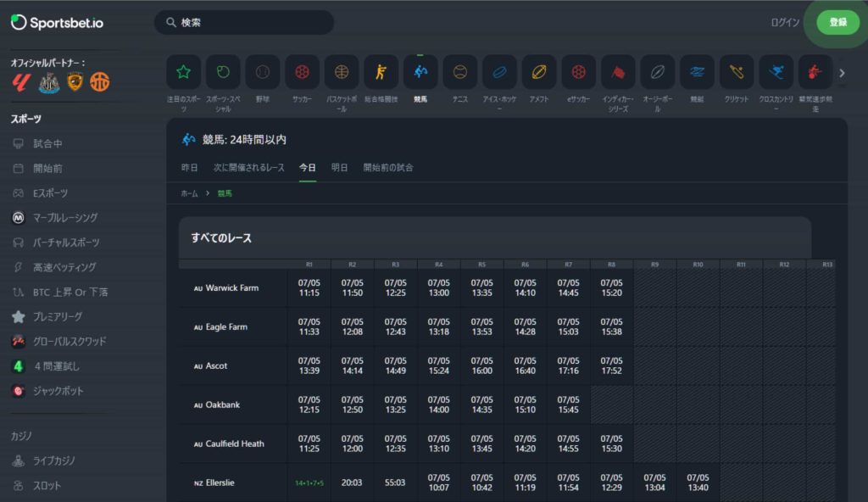
Task: Open the スポーツ・スペシャル category icon
Action: [223, 72]
